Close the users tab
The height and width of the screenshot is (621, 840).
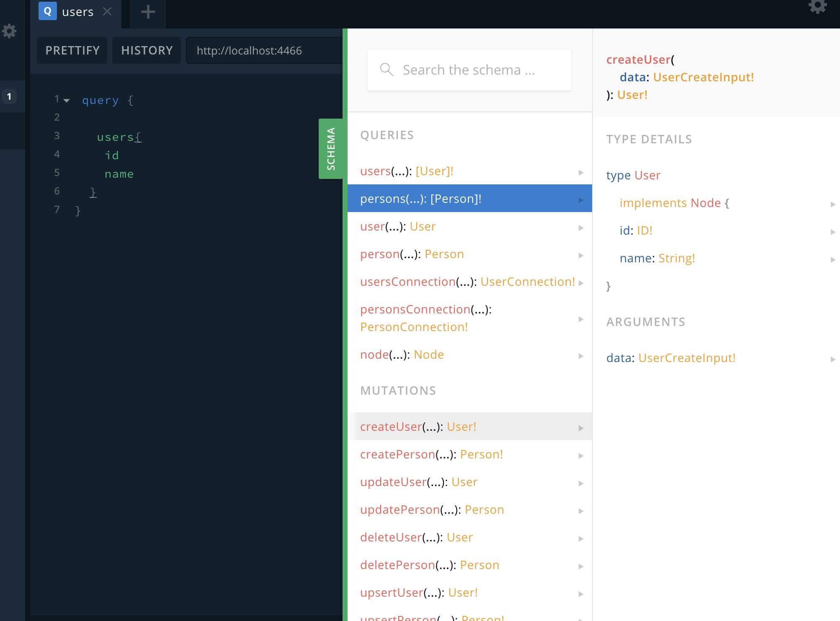[x=107, y=11]
